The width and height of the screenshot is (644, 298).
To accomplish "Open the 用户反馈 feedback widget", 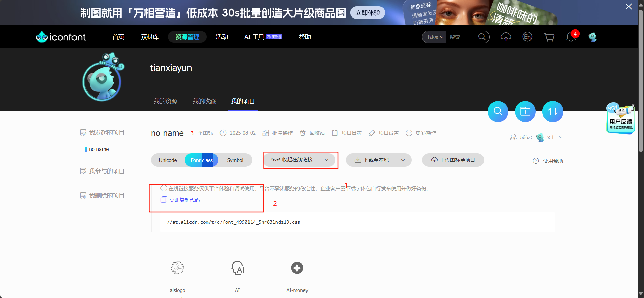I will [x=620, y=119].
